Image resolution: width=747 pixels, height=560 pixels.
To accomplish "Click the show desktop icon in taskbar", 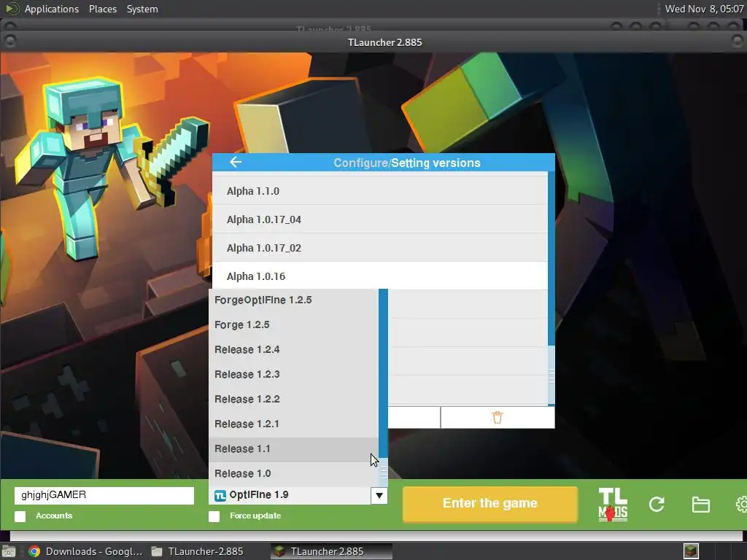I will point(9,551).
